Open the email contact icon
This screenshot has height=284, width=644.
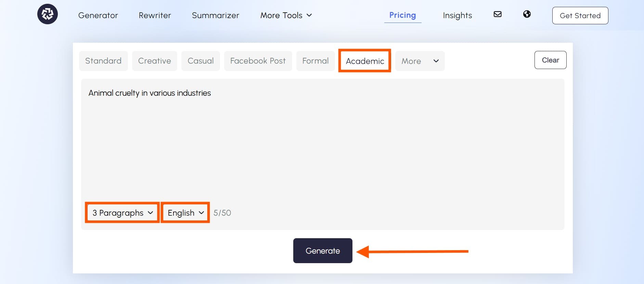click(498, 14)
